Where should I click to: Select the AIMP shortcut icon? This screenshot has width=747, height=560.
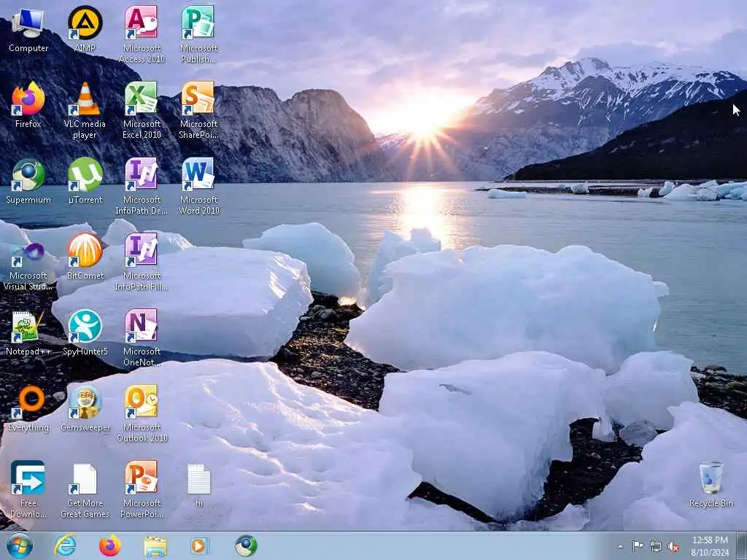coord(85,29)
